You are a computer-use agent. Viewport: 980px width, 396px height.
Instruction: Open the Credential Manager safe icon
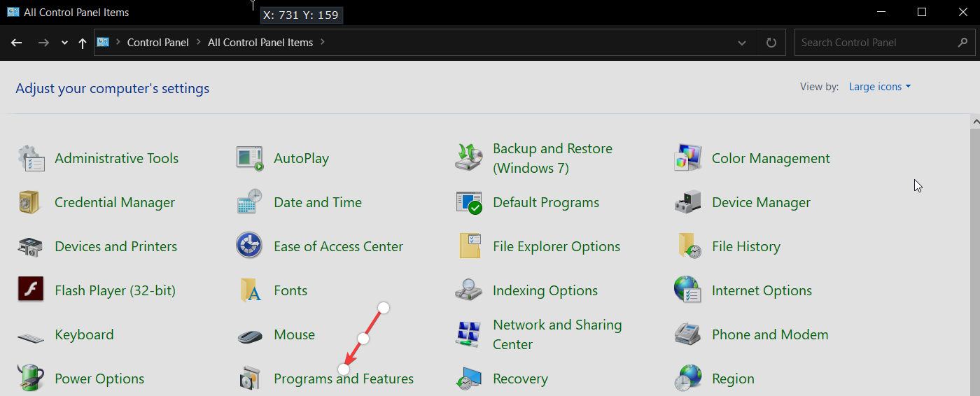(31, 202)
